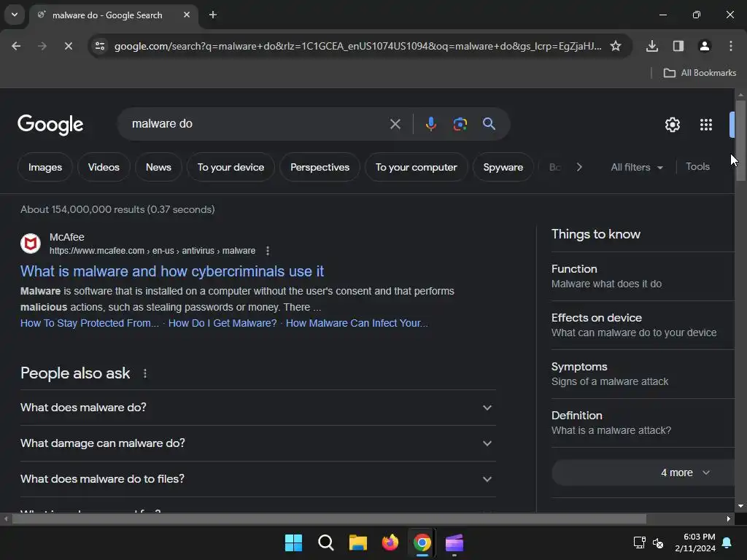Select the Spyware filter chip
This screenshot has height=560, width=747.
click(x=503, y=167)
